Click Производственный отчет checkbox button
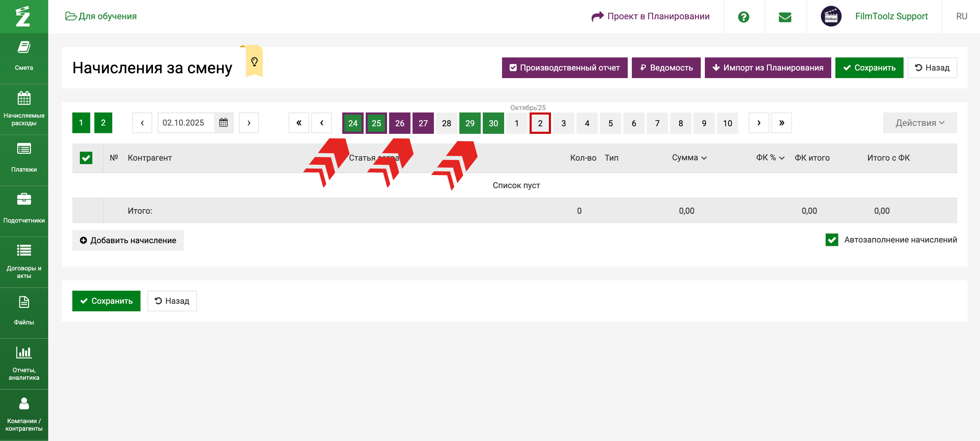Image resolution: width=980 pixels, height=441 pixels. tap(565, 68)
